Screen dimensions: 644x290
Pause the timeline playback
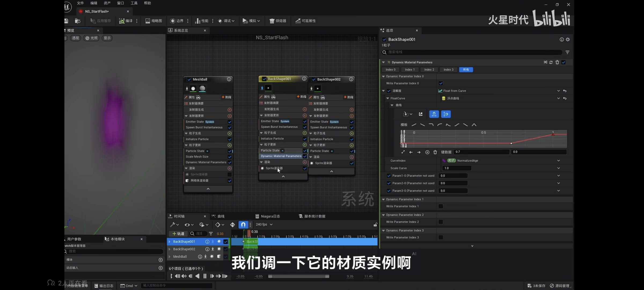(205, 276)
